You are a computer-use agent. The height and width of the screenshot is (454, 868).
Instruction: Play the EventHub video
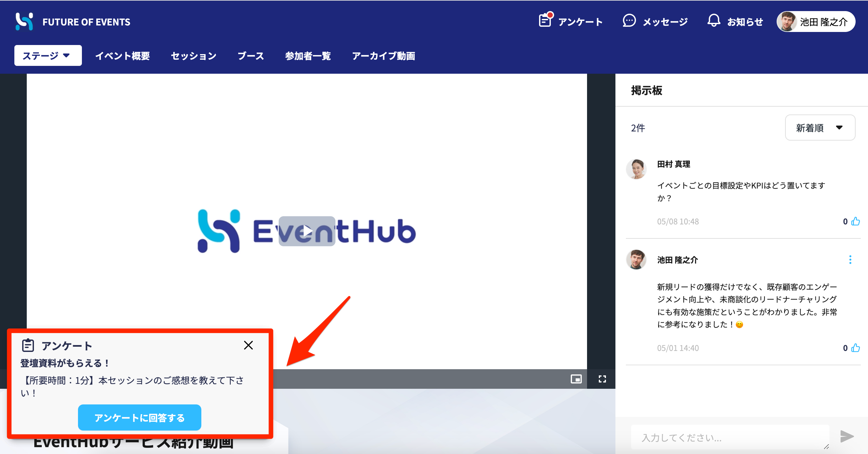coord(307,231)
